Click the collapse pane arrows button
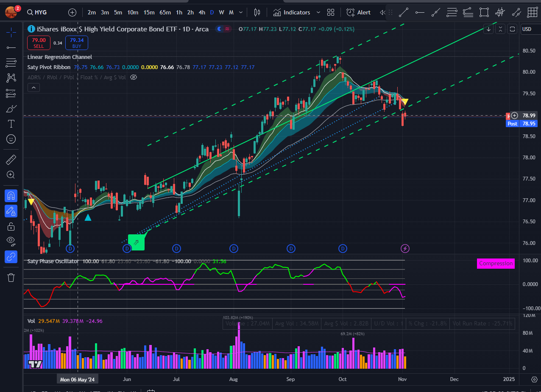 pos(500,29)
